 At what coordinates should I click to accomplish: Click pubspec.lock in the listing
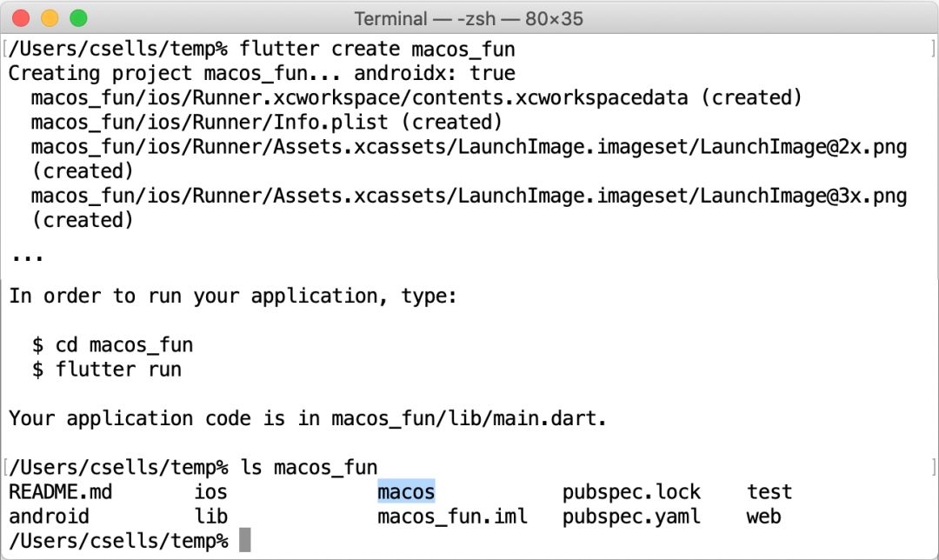pyautogui.click(x=631, y=492)
